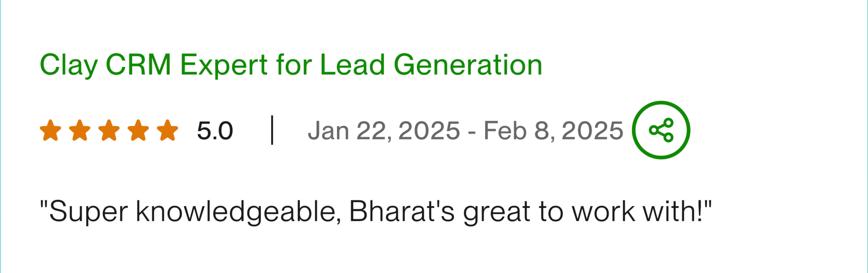
Task: Click the first orange rating star
Action: click(x=51, y=130)
